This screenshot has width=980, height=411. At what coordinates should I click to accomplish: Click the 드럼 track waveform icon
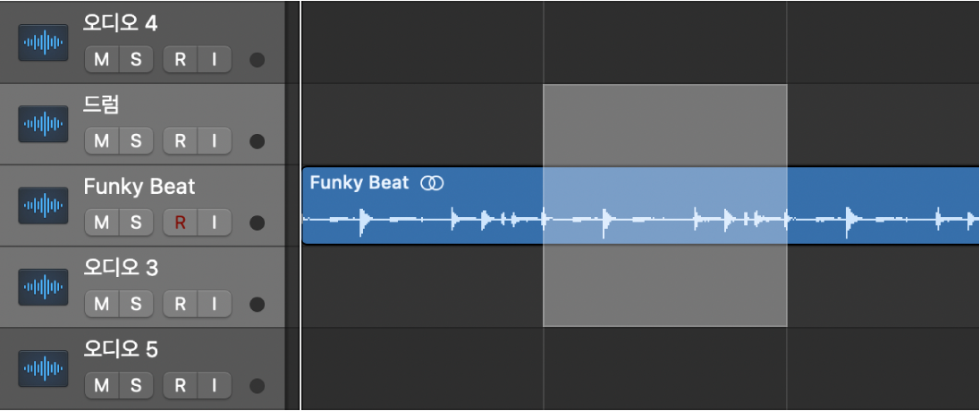pyautogui.click(x=44, y=124)
